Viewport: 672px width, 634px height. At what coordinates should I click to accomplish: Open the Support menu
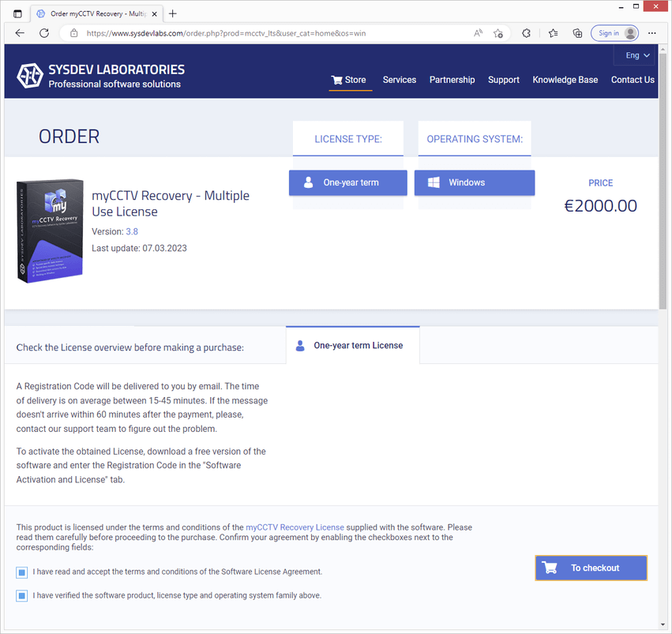click(504, 80)
